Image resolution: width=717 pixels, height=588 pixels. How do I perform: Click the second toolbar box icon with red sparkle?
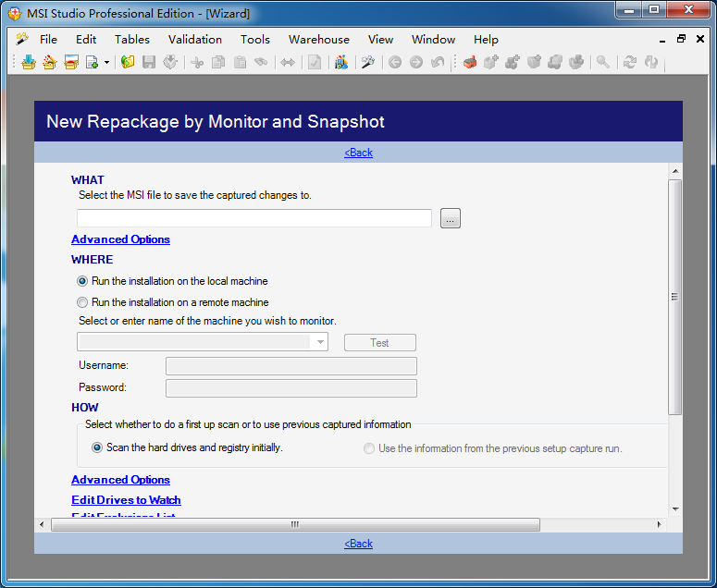point(49,62)
